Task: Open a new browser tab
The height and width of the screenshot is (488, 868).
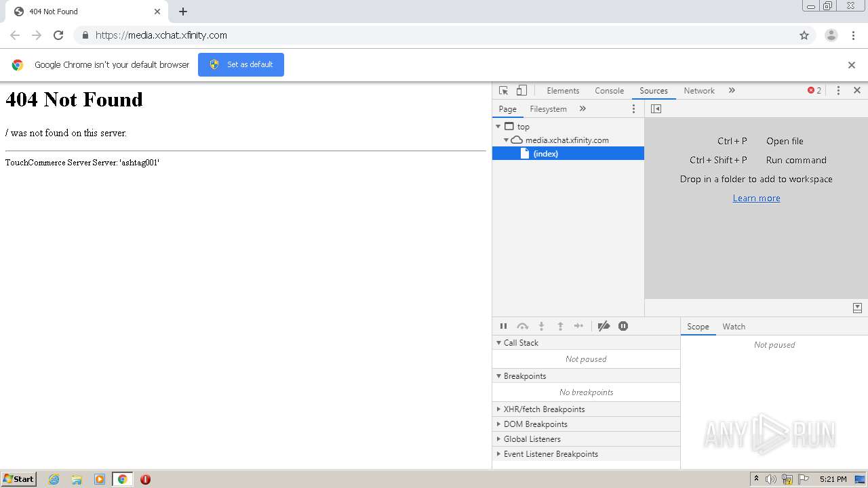Action: [183, 12]
